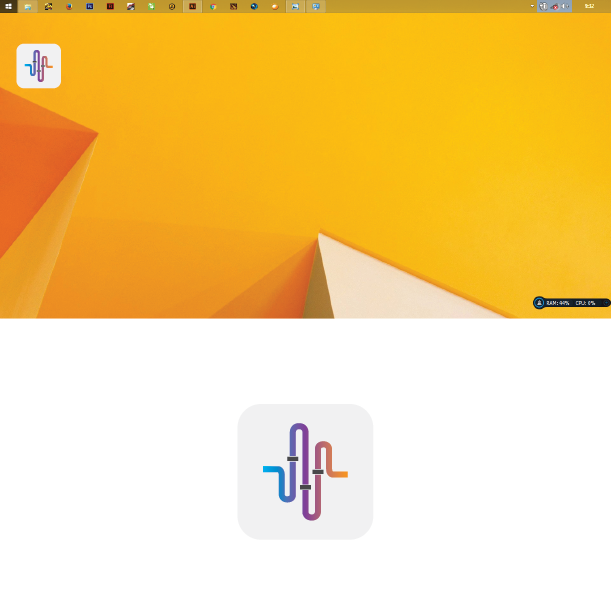Open the rightmost pinned taskbar app icon
The width and height of the screenshot is (611, 609).
click(316, 6)
